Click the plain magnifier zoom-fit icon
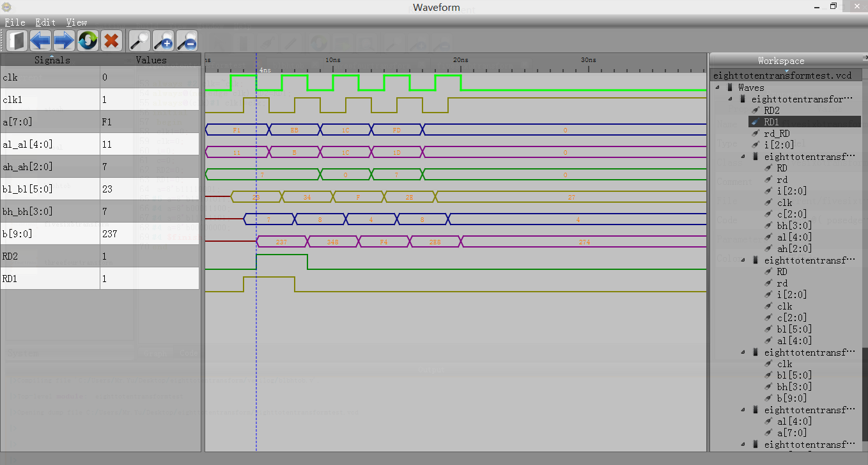868x465 pixels. tap(139, 41)
